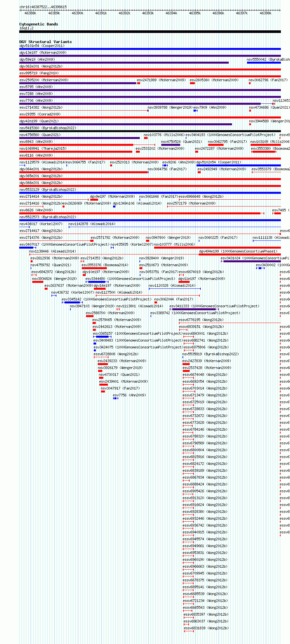
Task: Select esv8943 (Ahn2009) label
Action: [x=36, y=142]
